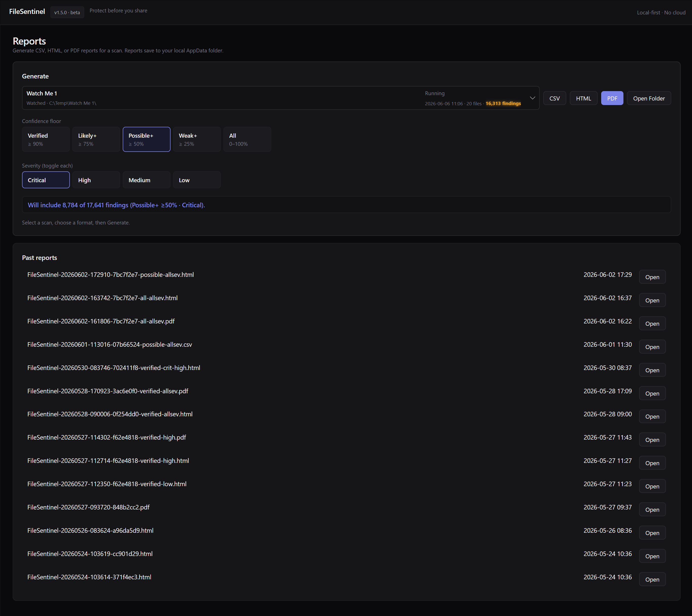The height and width of the screenshot is (616, 692).
Task: Select filename FileSentinel-20260524-103619-cc901d29.html
Action: 90,554
